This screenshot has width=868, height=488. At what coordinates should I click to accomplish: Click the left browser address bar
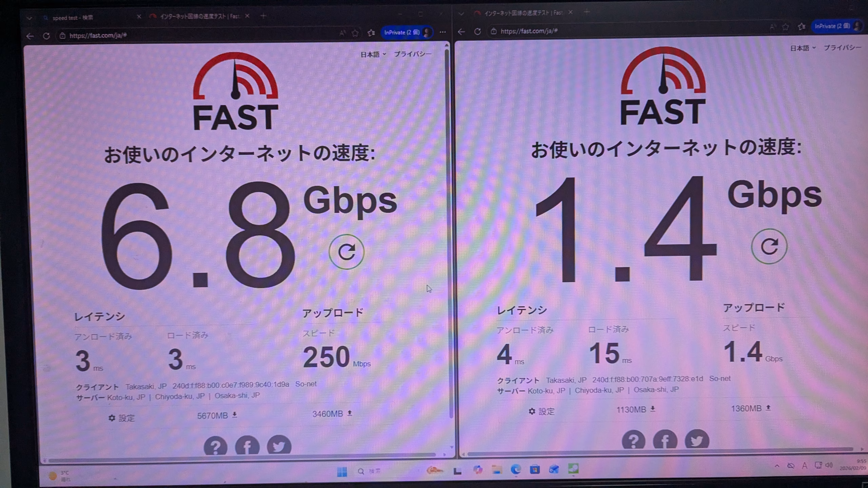[197, 35]
